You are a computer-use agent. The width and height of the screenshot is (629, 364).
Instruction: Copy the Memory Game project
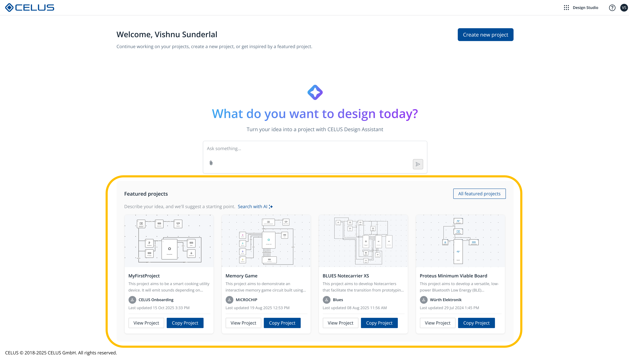282,323
